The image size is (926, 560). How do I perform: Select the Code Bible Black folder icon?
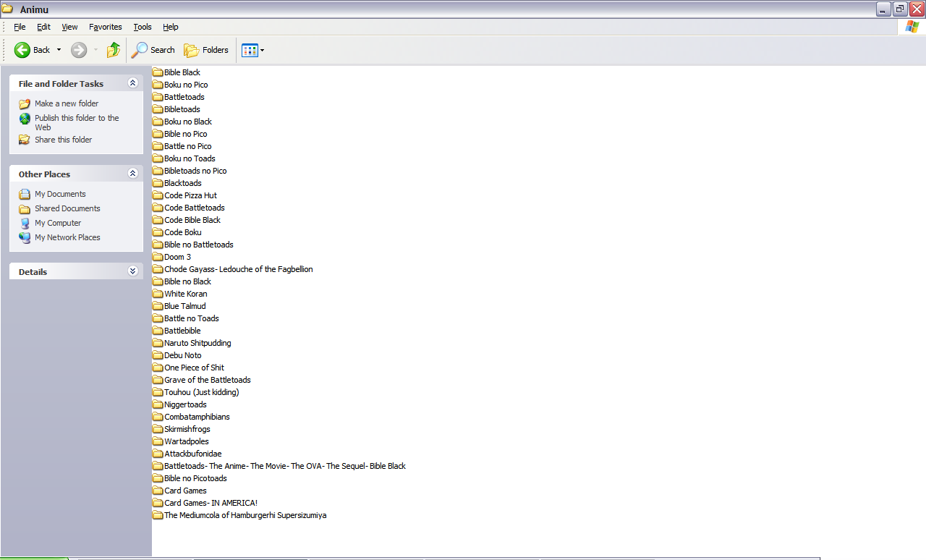pyautogui.click(x=158, y=220)
